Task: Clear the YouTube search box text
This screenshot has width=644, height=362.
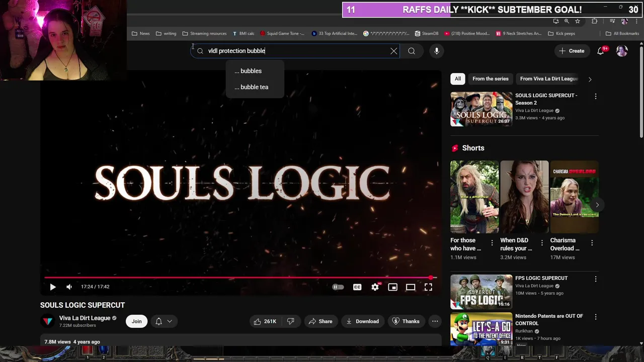Action: coord(393,51)
